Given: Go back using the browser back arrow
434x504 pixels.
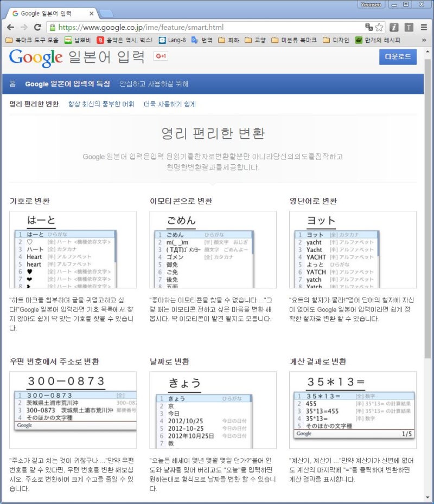Looking at the screenshot, I should pyautogui.click(x=10, y=27).
